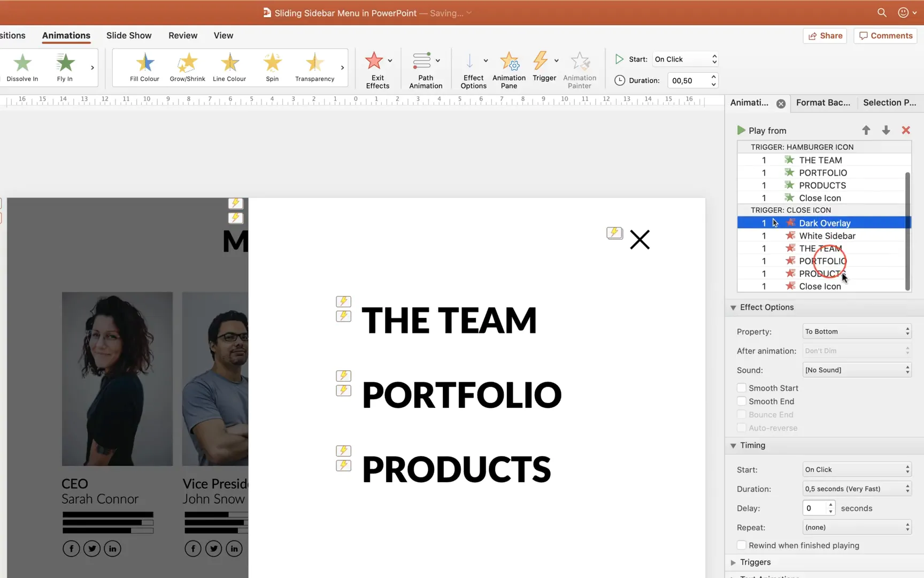Click the trigger lightning tag beside the X icon
924x578 pixels.
coord(614,233)
